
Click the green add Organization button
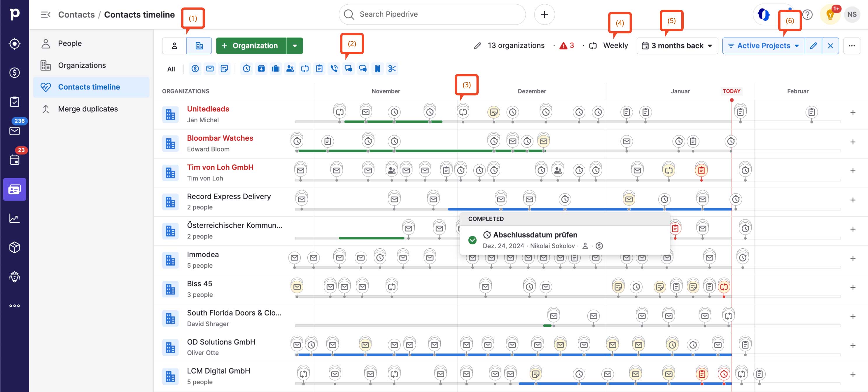251,46
